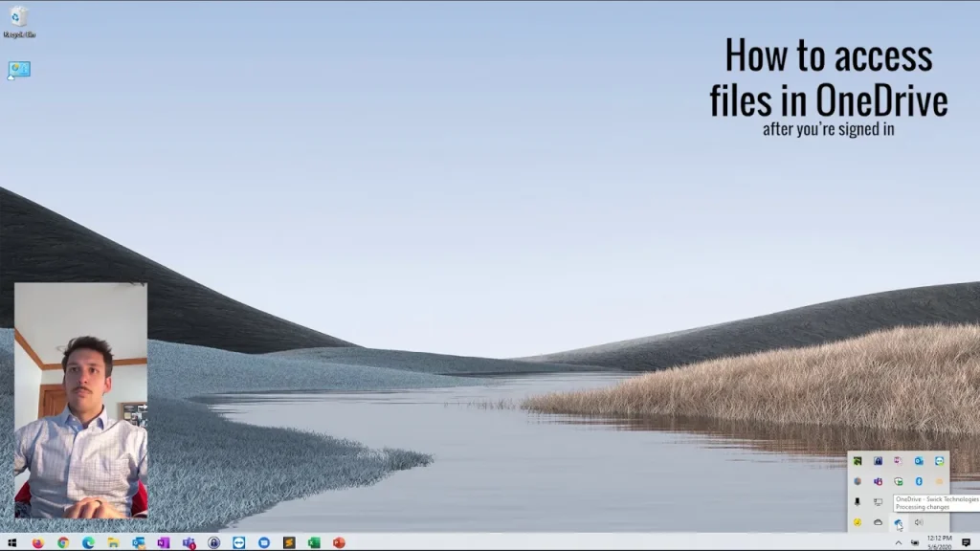Click the blue OneDrive cloud tray icon
Viewport: 980px width, 551px height.
(898, 522)
